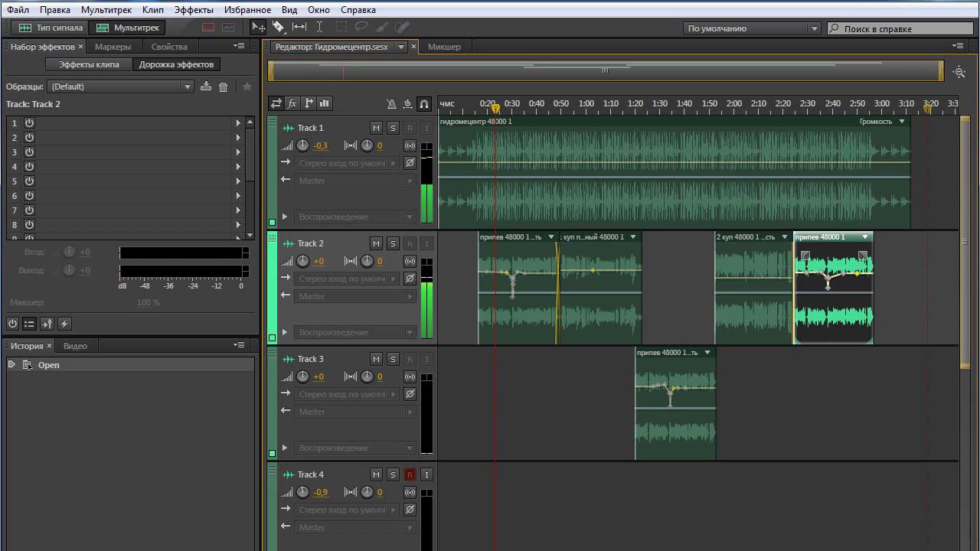Save effects rack as a preset

206,86
